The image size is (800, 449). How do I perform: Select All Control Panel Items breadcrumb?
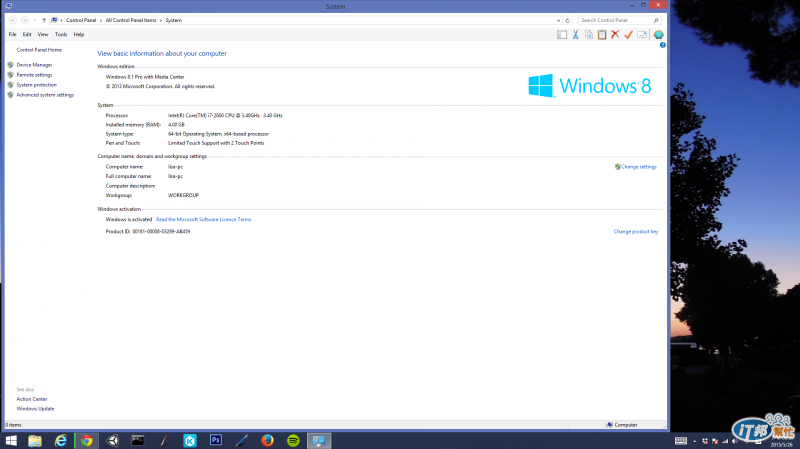[131, 20]
